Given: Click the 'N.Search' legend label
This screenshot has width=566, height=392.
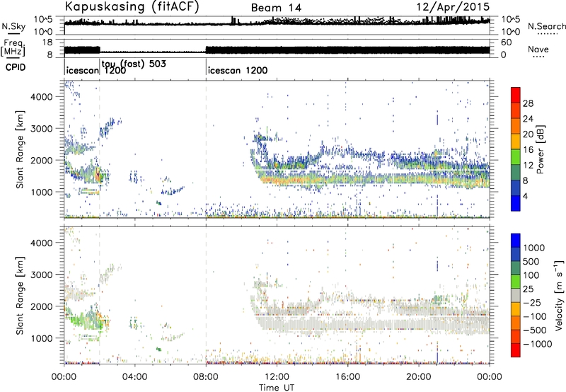Looking at the screenshot, I should [546, 26].
